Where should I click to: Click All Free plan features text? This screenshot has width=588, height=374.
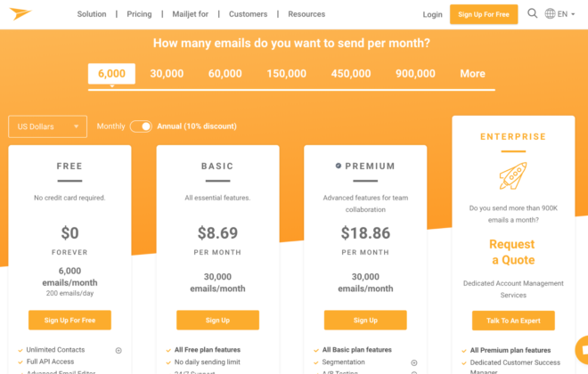[x=208, y=350]
